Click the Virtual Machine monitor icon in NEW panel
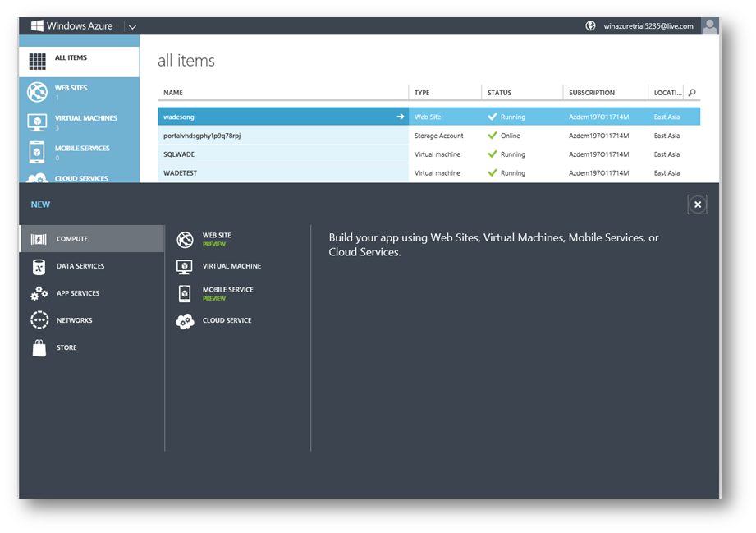Screen dimensions: 756x533 185,267
